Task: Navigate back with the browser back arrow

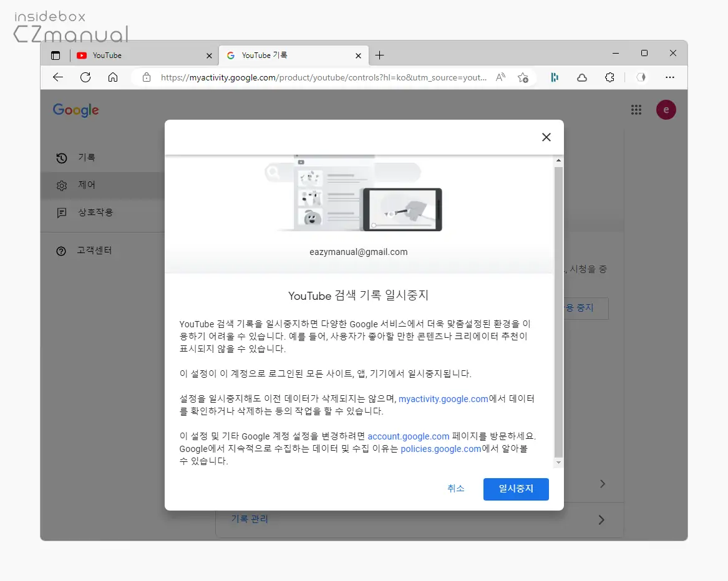Action: click(x=57, y=77)
